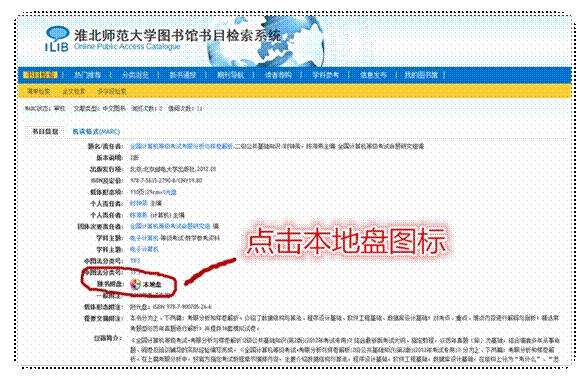Image resolution: width=588 pixels, height=381 pixels.
Task: Open the 读者荐购 menu item
Action: pyautogui.click(x=278, y=75)
